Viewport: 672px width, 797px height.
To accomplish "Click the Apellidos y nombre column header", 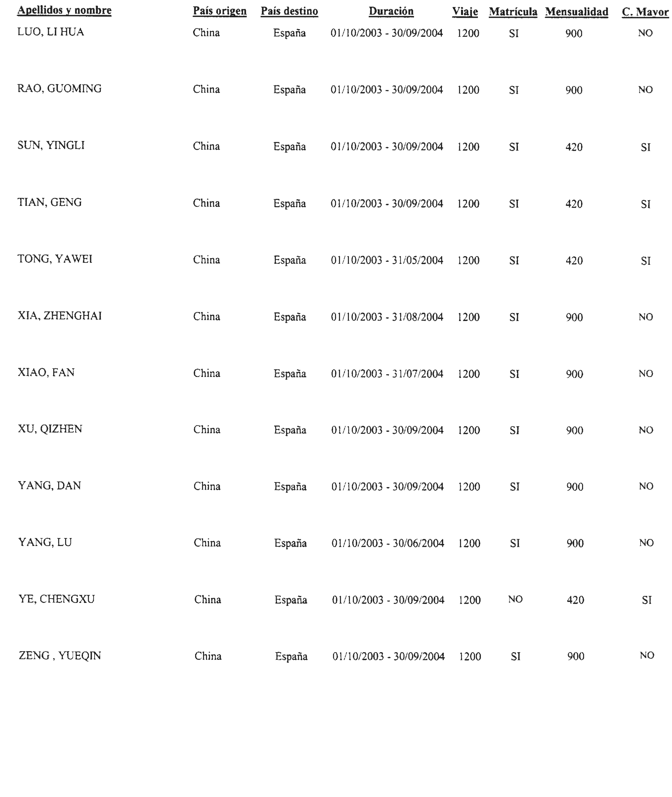I will (x=64, y=11).
